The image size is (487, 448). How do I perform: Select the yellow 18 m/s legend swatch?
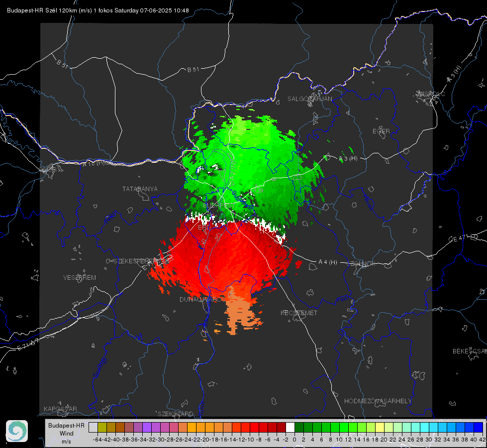380,427
